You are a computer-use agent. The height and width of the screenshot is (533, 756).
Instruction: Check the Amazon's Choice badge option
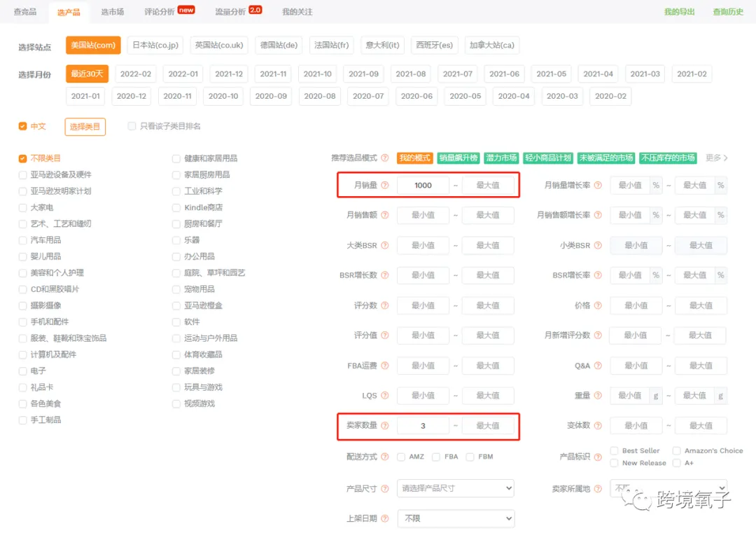point(676,450)
